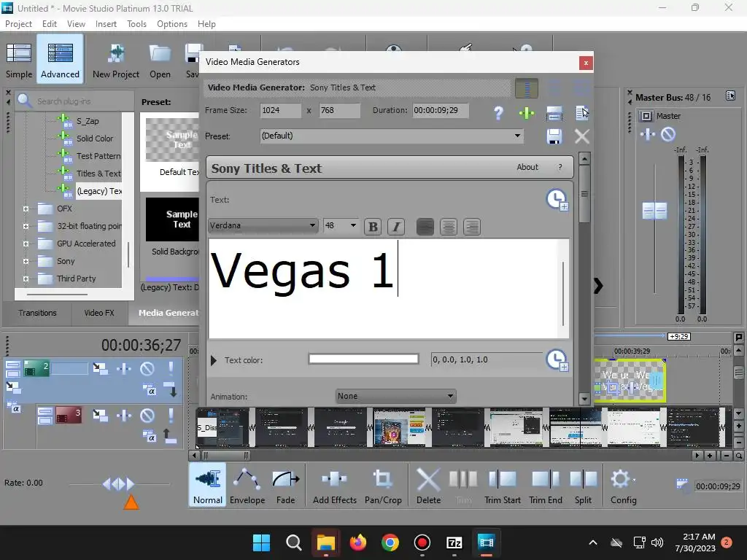
Task: Click the Master volume fader
Action: pyautogui.click(x=654, y=211)
